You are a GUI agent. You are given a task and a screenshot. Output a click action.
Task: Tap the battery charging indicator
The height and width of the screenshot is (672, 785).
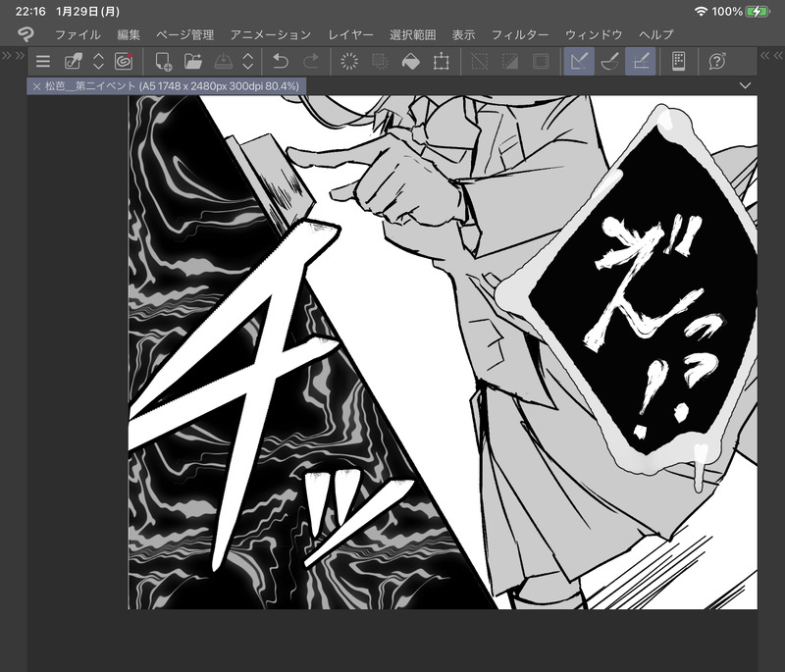(x=757, y=11)
